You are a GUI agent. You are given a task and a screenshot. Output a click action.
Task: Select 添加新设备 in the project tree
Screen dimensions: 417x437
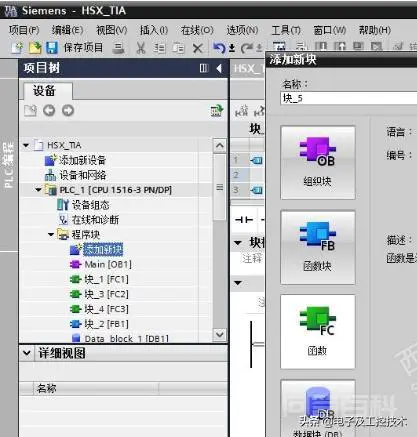pyautogui.click(x=83, y=160)
